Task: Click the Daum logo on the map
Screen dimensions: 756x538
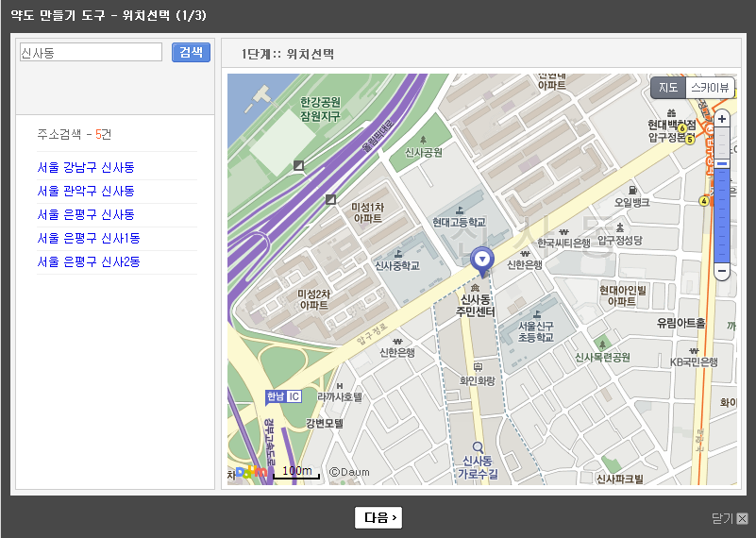Action: (x=250, y=472)
